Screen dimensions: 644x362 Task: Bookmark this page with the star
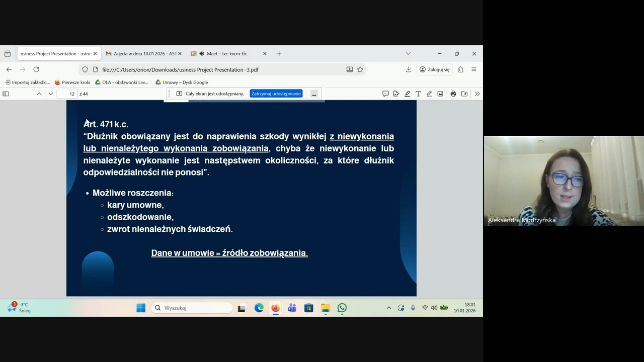[360, 69]
